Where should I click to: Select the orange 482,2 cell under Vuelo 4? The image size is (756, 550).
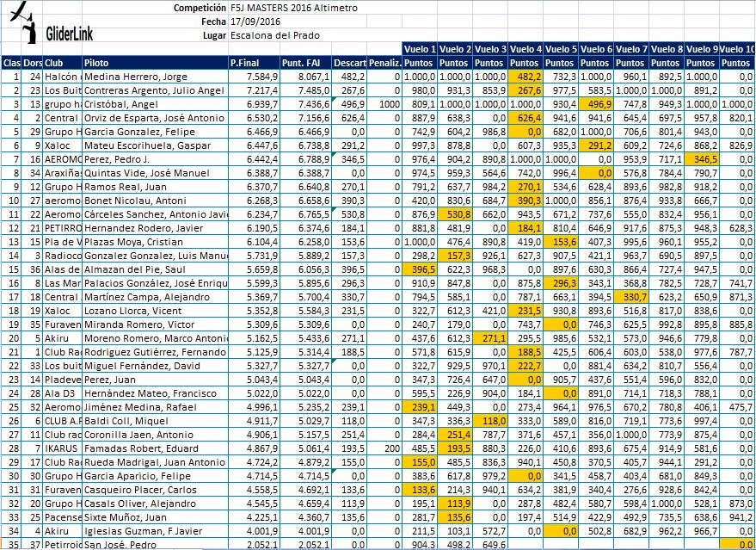(x=526, y=77)
